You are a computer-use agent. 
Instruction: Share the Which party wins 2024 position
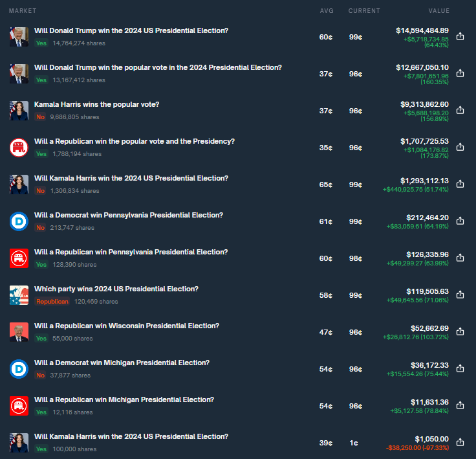coord(460,295)
